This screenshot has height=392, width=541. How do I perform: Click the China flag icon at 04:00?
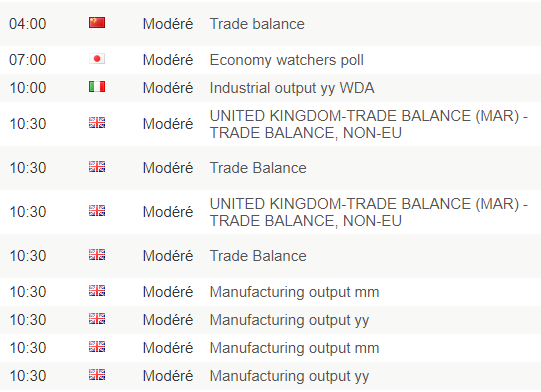97,23
